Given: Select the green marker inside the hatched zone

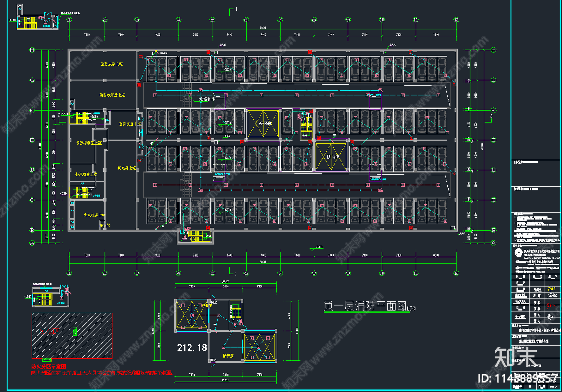Looking at the screenshot, I should tap(75, 332).
